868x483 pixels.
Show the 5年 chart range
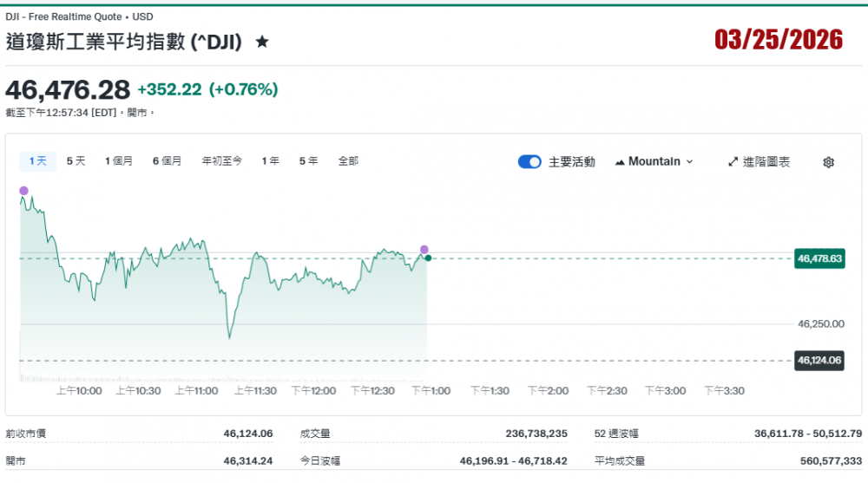(x=309, y=161)
